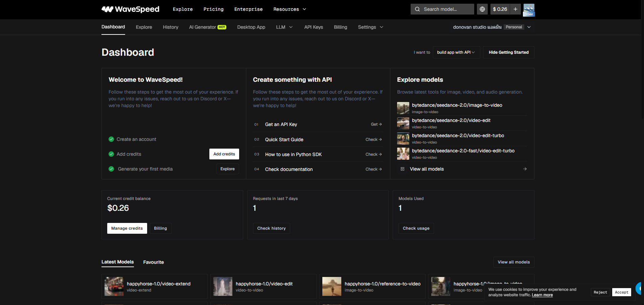Click Check history button
The height and width of the screenshot is (305, 644).
[272, 228]
